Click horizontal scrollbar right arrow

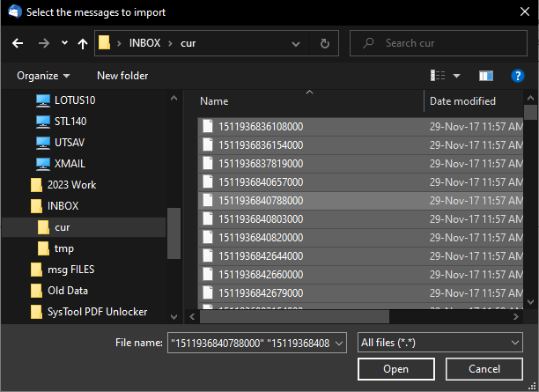(515, 317)
